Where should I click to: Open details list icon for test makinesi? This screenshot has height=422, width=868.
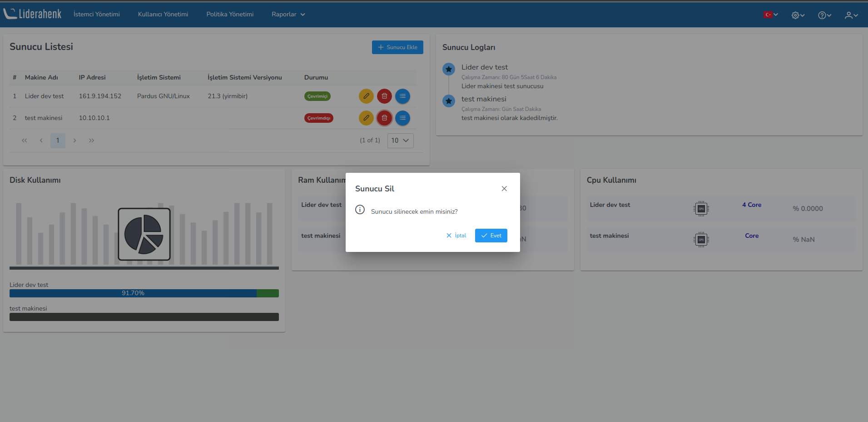[x=402, y=118]
